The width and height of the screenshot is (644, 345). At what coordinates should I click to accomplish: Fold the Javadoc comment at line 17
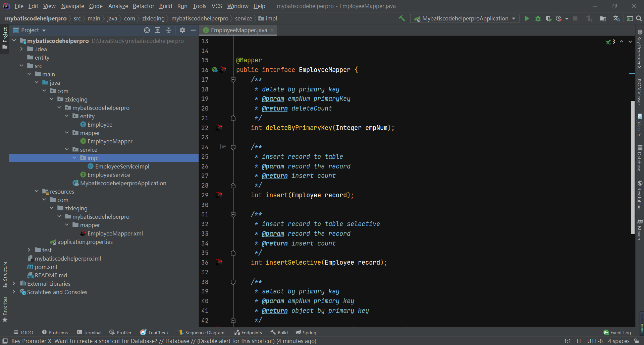coord(233,80)
